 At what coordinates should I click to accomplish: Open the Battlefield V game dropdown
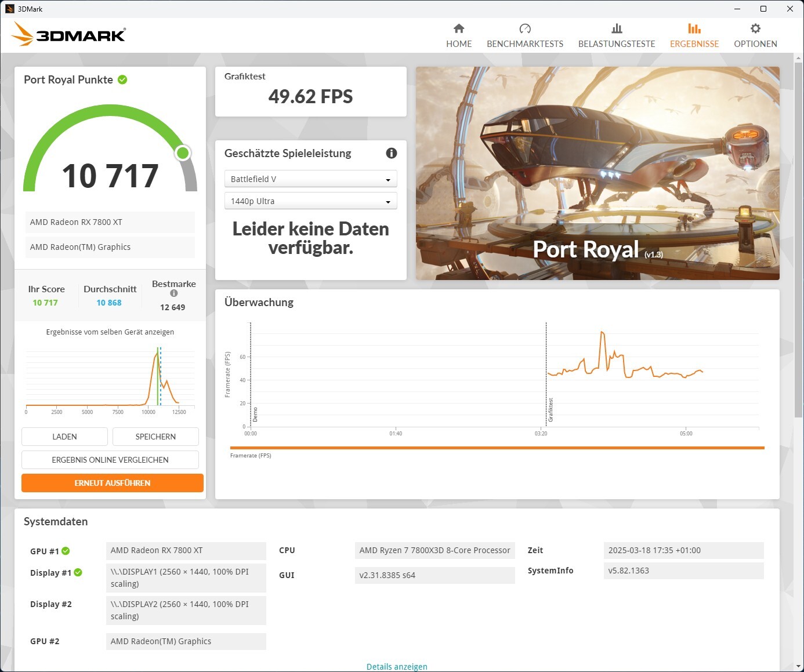(x=311, y=179)
